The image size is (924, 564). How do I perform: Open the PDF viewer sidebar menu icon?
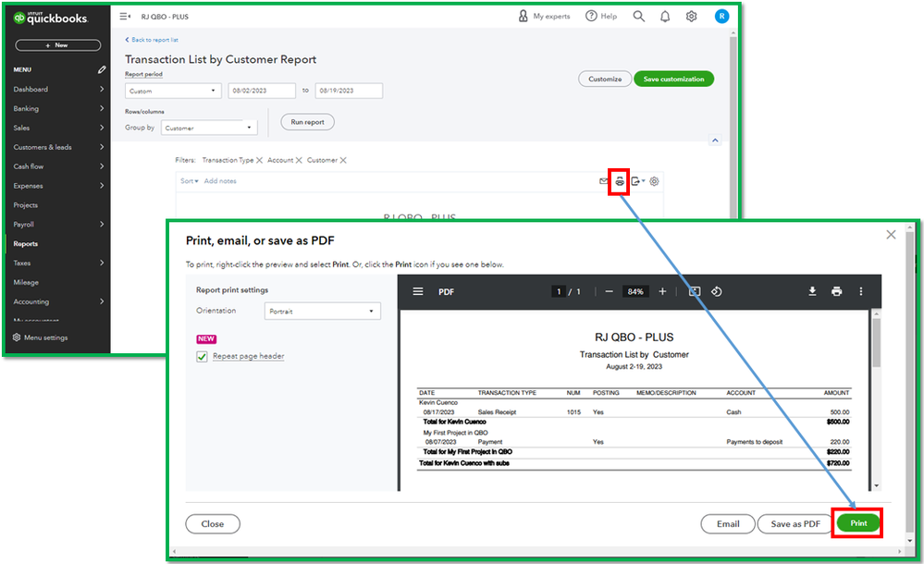[418, 292]
